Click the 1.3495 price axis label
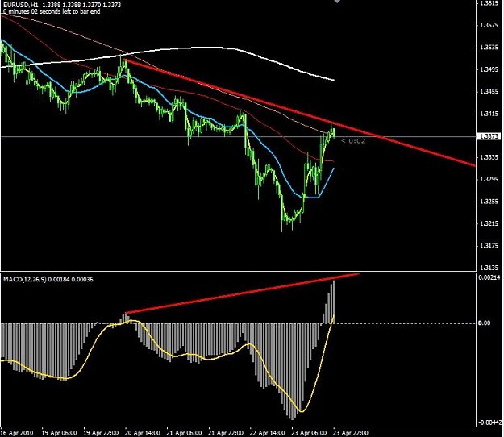The width and height of the screenshot is (504, 437). point(489,69)
